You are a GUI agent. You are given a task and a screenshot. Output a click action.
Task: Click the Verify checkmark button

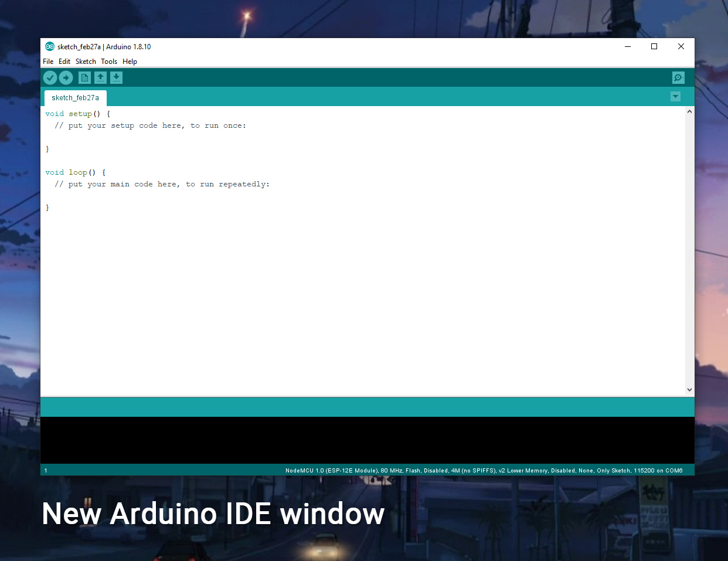click(50, 77)
